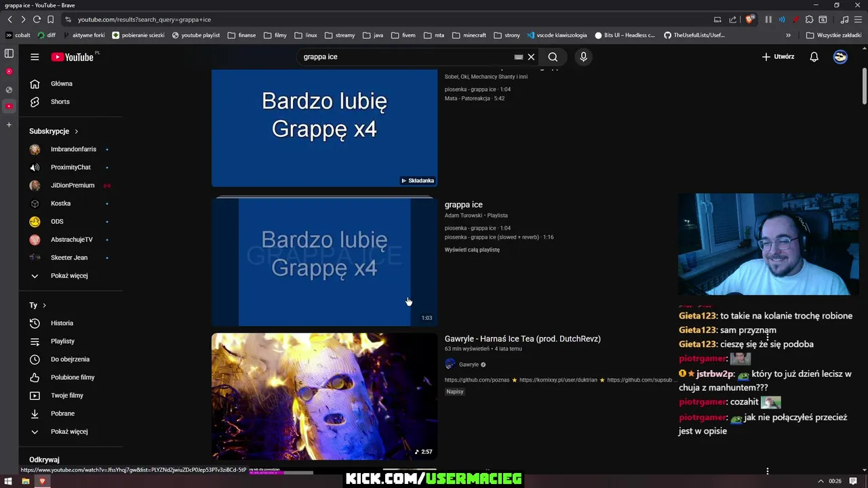Click the magnifier search button
The image size is (868, 488).
tap(553, 57)
